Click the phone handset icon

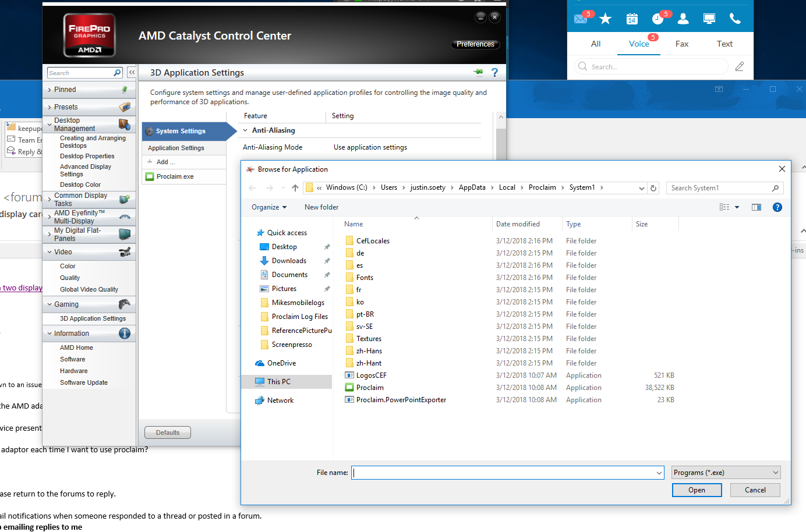tap(735, 19)
